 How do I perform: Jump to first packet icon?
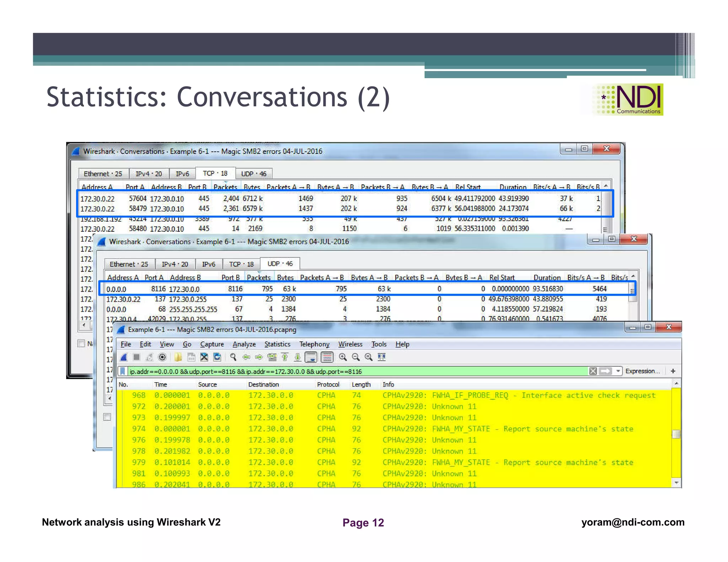(285, 357)
